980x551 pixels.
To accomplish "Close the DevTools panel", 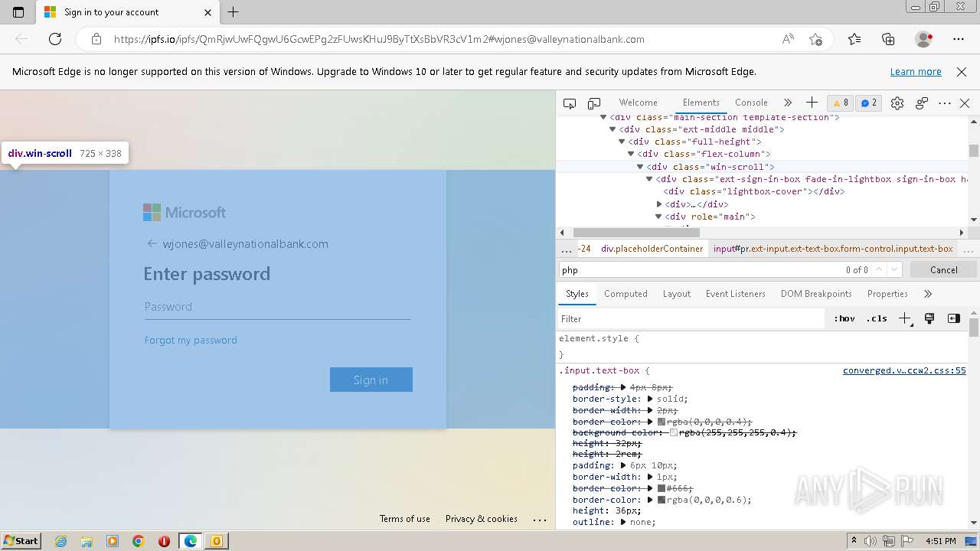I will (x=965, y=103).
